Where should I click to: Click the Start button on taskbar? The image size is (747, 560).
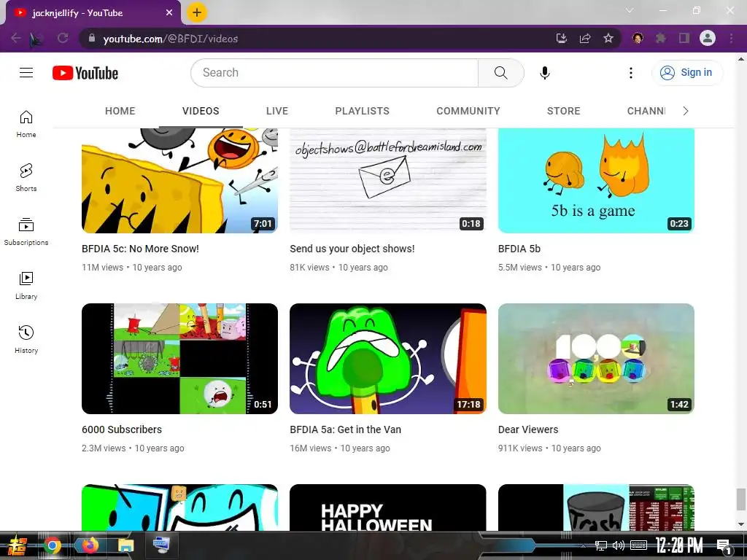[x=16, y=545]
